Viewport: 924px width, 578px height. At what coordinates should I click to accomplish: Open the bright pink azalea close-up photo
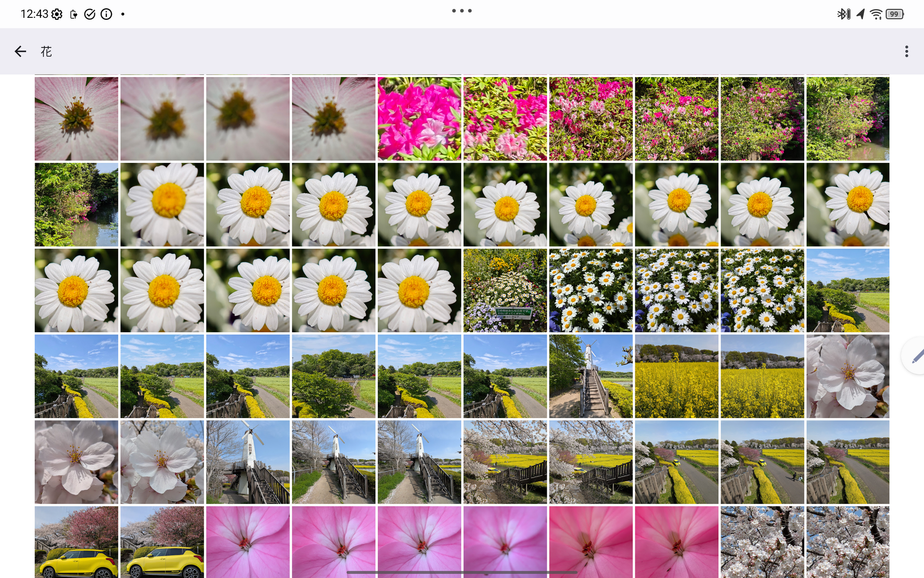coord(419,118)
